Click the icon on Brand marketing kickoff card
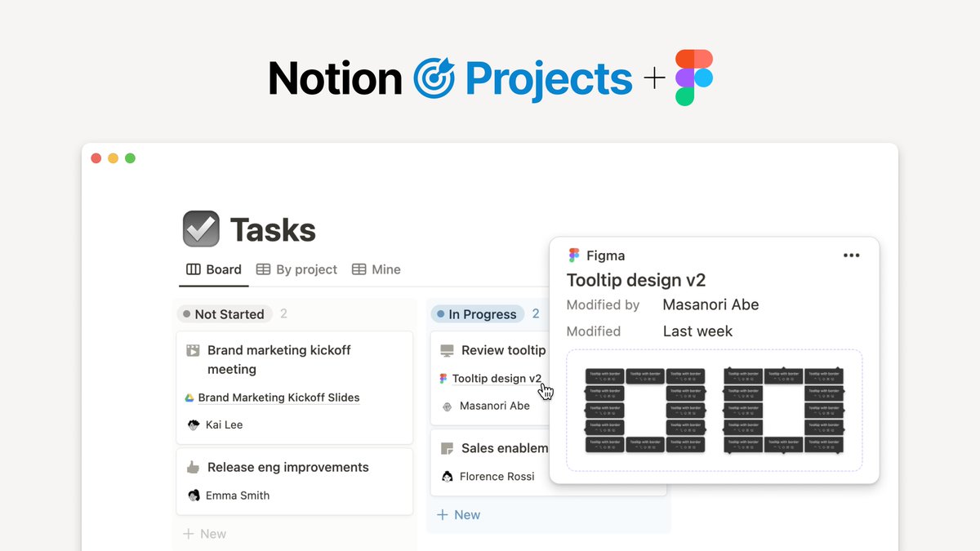The width and height of the screenshot is (980, 551). tap(193, 350)
